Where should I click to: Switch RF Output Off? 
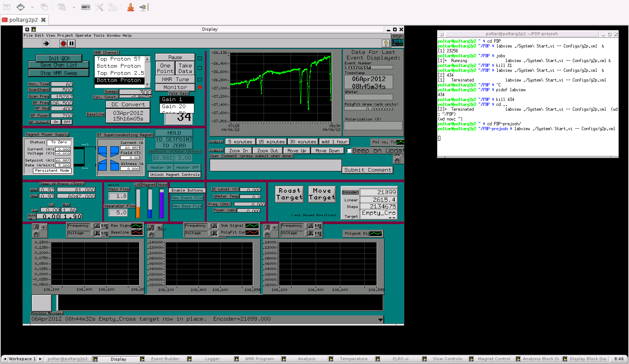(x=67, y=122)
